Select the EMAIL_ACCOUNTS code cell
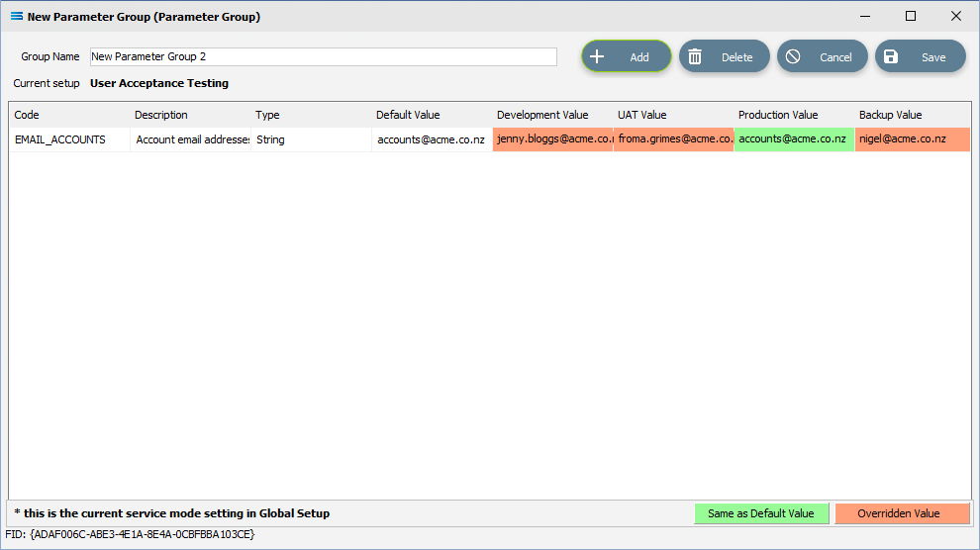980x550 pixels. (69, 139)
